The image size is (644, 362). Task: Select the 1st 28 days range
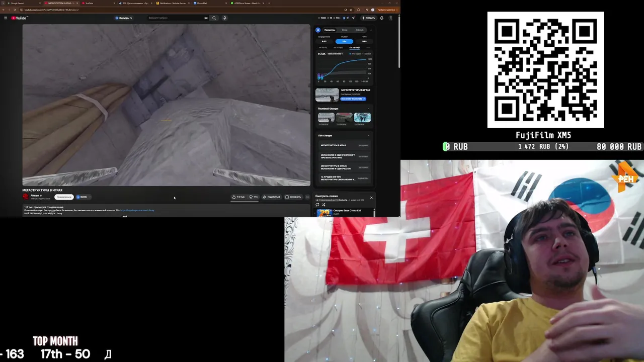[354, 48]
